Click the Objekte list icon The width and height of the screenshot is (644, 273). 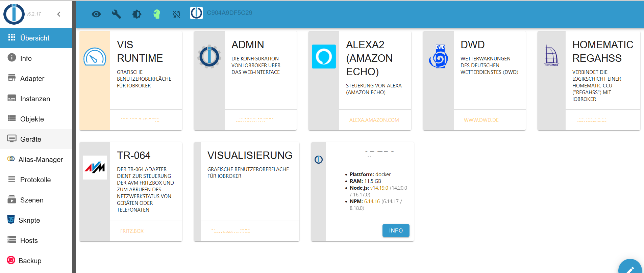[x=12, y=118]
